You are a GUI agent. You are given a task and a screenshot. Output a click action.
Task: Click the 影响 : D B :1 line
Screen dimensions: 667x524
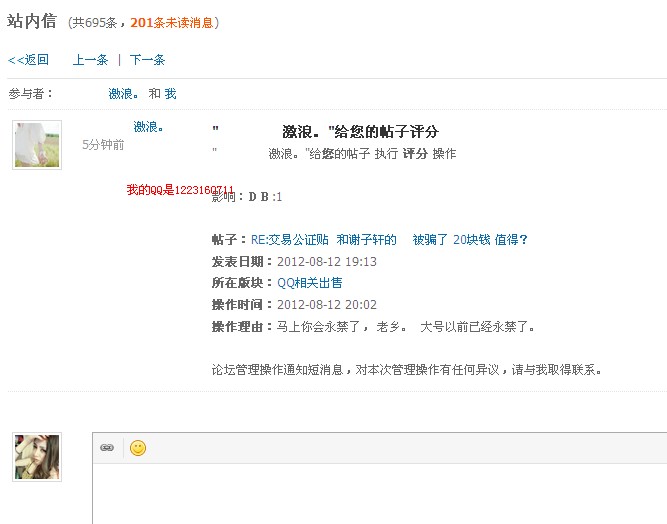247,196
